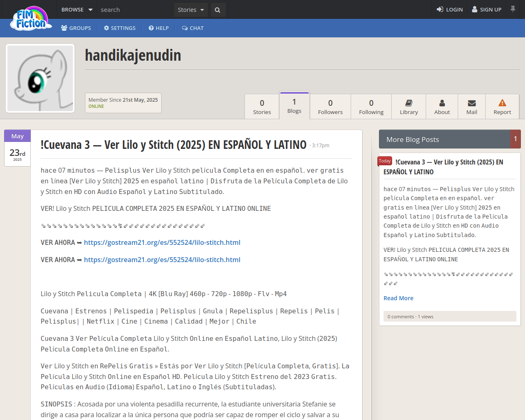Open the Following tab
This screenshot has width=525, height=420.
tap(371, 107)
